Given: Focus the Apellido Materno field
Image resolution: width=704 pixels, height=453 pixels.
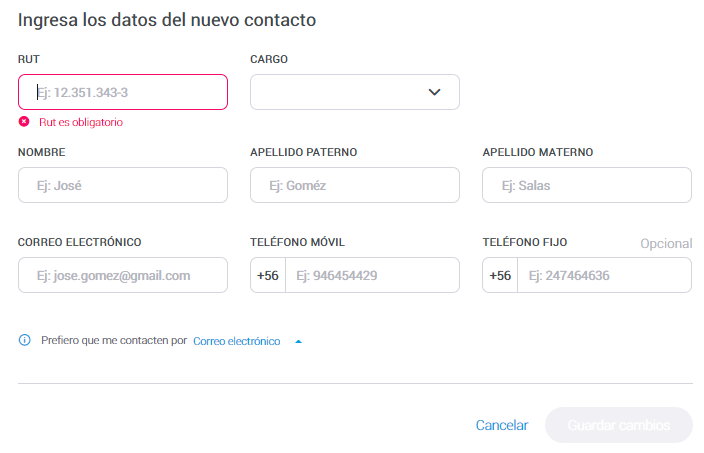Looking at the screenshot, I should tap(586, 185).
